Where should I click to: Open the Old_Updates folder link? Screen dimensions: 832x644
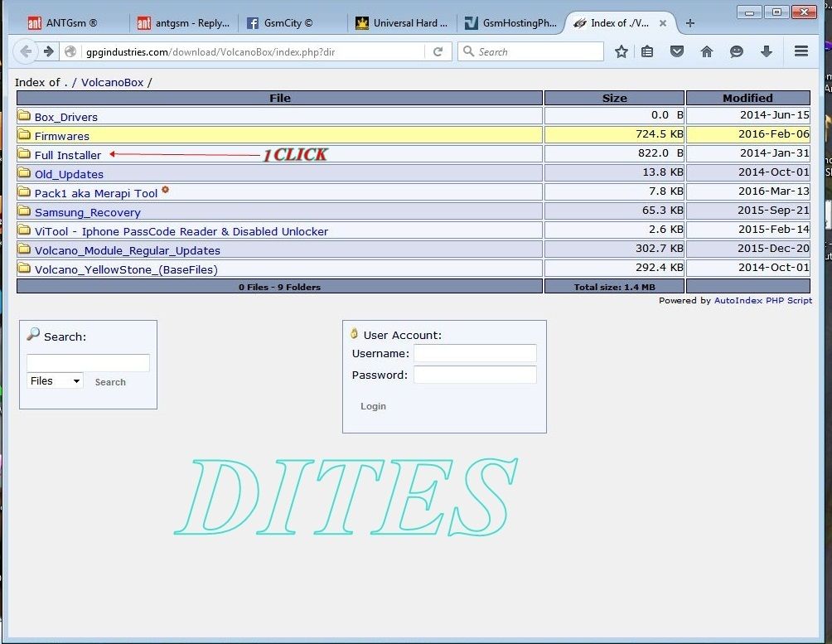(x=69, y=174)
